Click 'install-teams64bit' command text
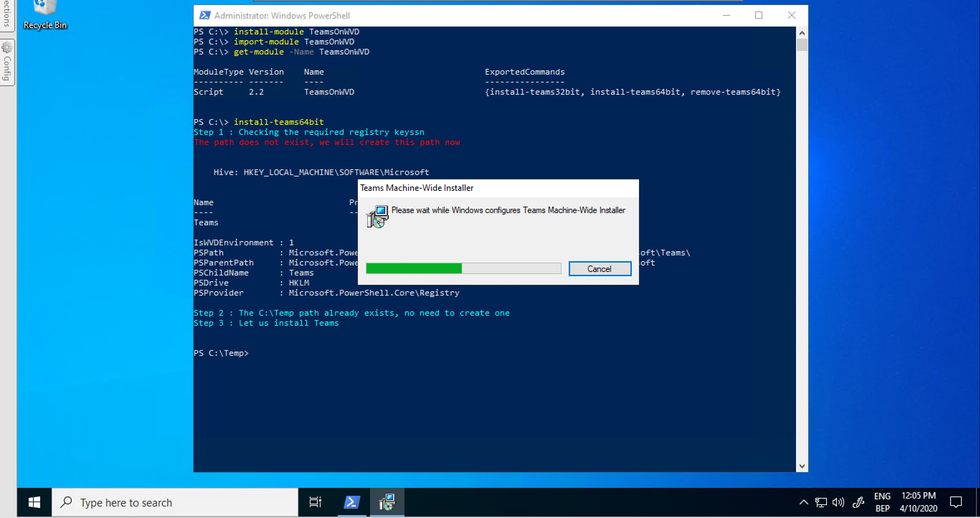 coord(279,122)
